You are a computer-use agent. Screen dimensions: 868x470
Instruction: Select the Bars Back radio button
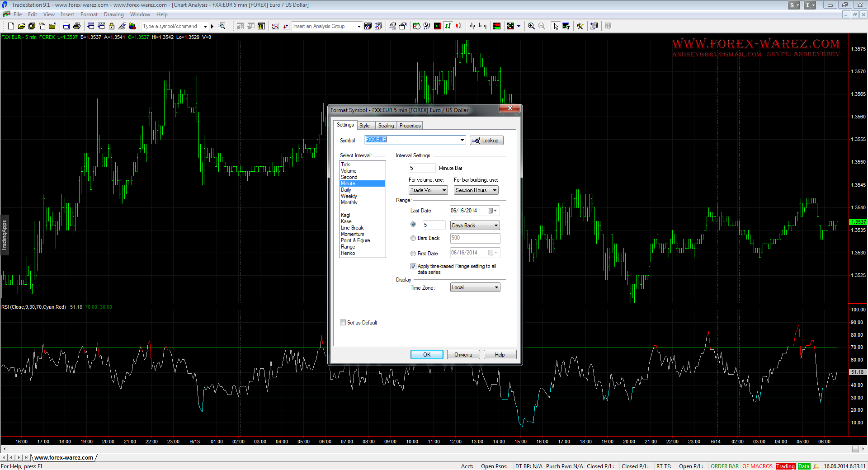413,238
